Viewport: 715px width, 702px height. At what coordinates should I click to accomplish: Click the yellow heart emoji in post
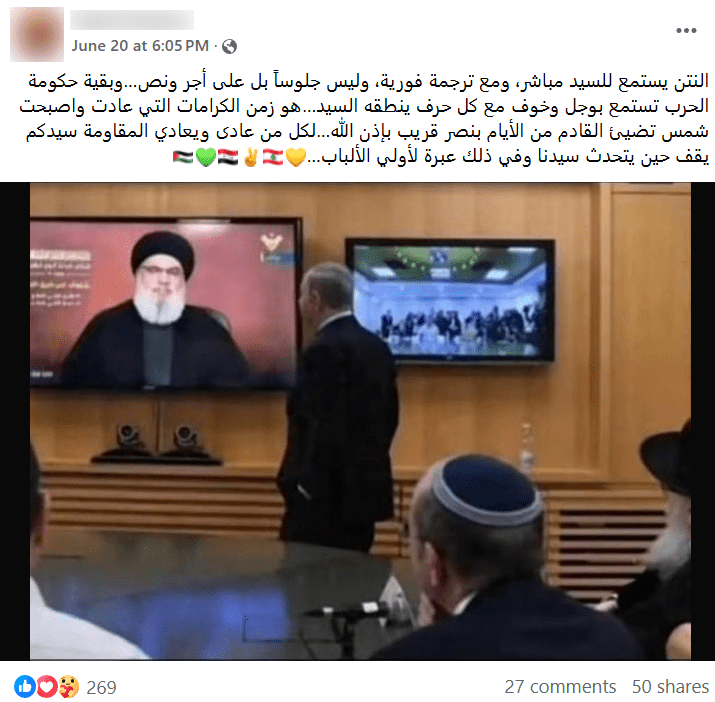pos(295,157)
